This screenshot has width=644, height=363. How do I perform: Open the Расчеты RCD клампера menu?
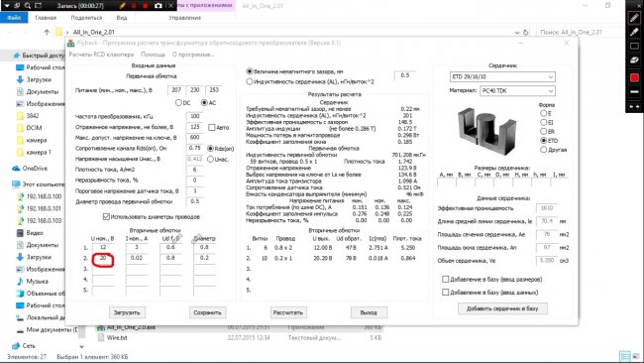click(x=101, y=55)
